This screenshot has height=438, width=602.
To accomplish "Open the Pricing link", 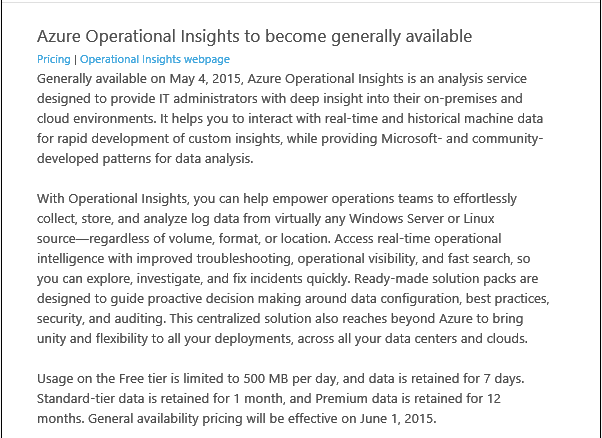I will click(x=53, y=60).
